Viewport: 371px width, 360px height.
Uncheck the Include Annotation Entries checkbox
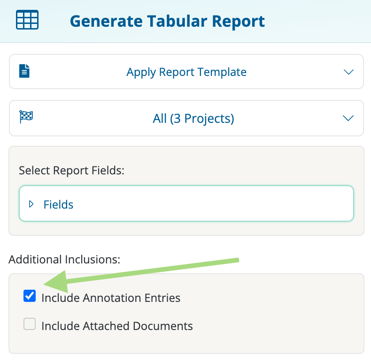point(30,296)
